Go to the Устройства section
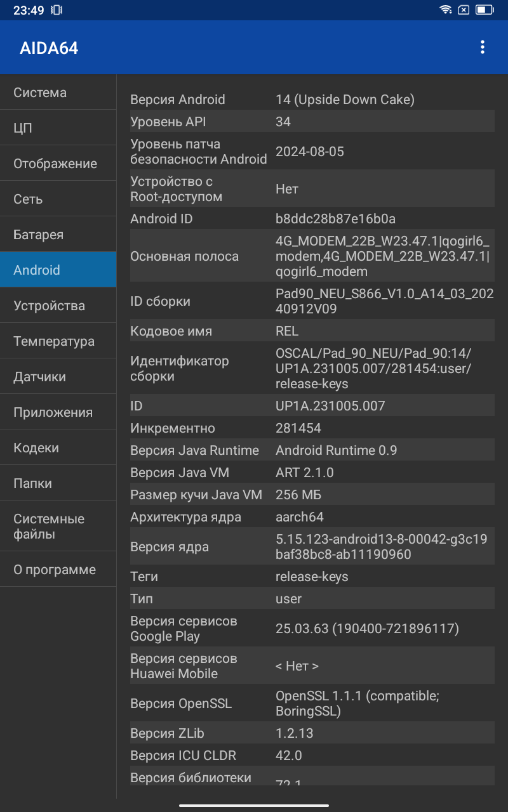The image size is (508, 812). coord(58,306)
